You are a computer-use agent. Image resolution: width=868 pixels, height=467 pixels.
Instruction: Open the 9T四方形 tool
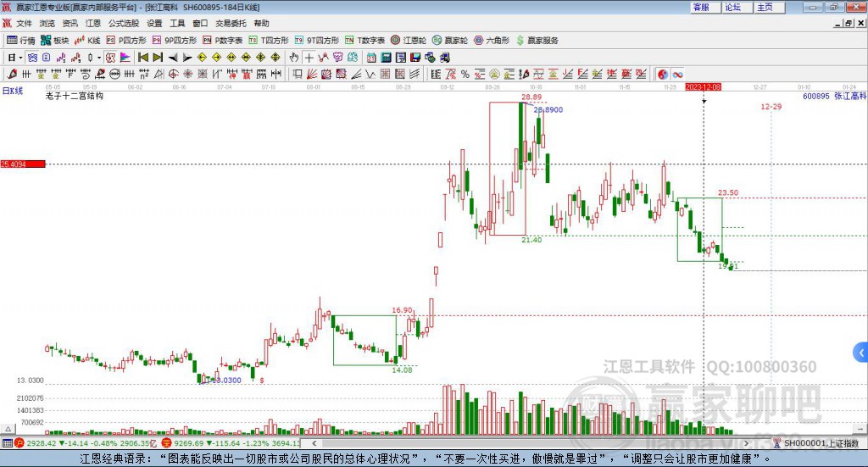point(316,41)
